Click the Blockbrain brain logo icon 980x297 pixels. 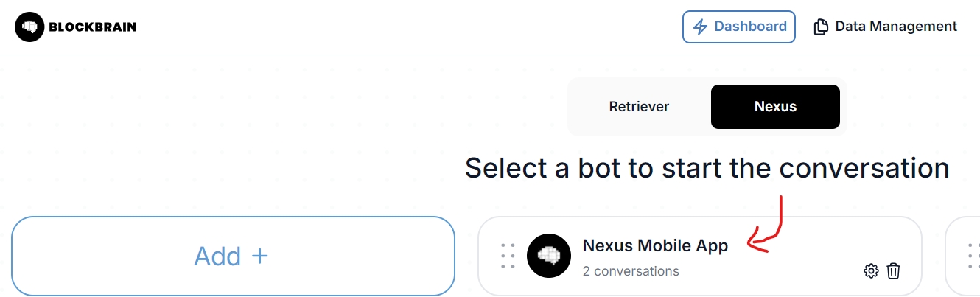click(29, 27)
